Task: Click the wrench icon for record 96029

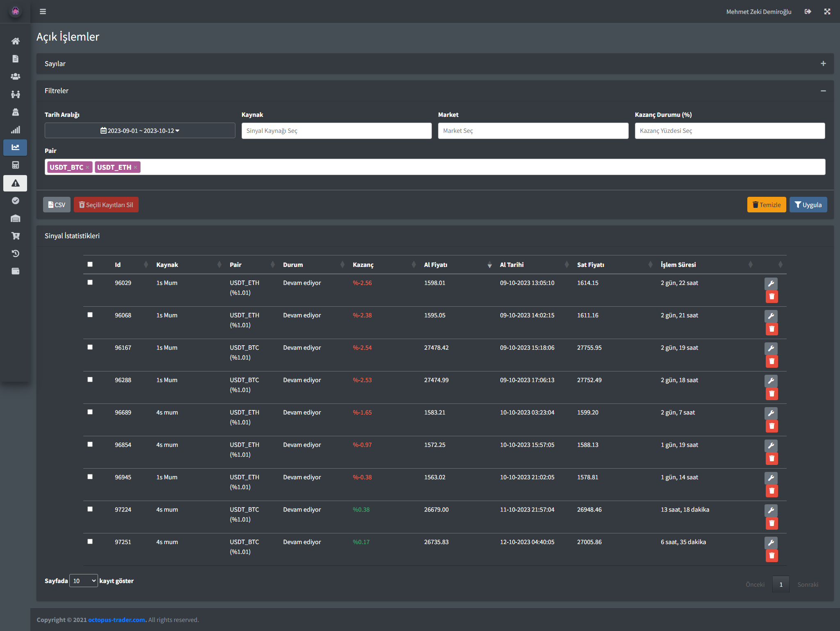Action: click(771, 283)
